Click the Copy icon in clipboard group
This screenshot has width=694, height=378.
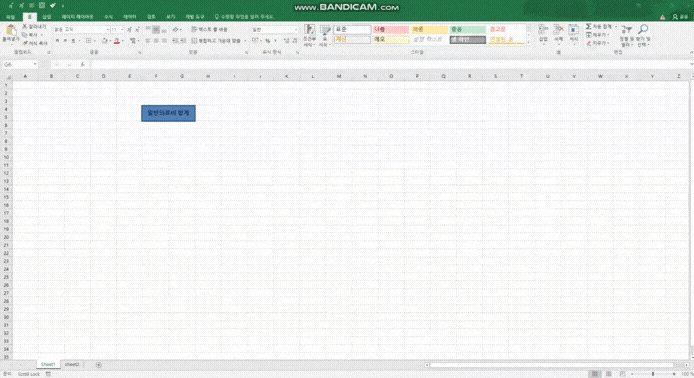tap(25, 35)
